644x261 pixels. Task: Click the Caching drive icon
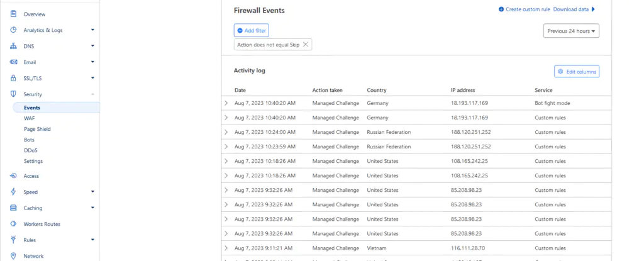[x=13, y=208]
